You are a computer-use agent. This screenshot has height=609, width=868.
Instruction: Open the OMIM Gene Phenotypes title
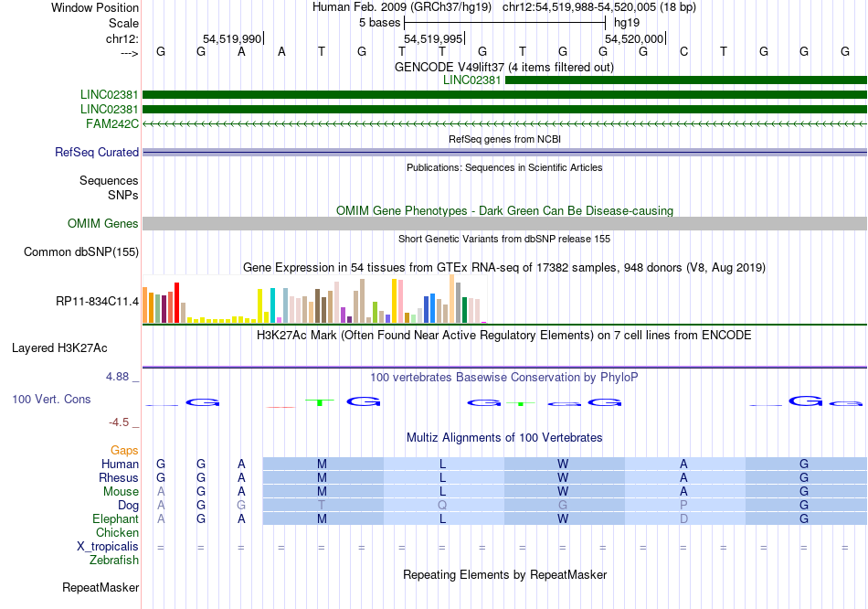tap(504, 210)
